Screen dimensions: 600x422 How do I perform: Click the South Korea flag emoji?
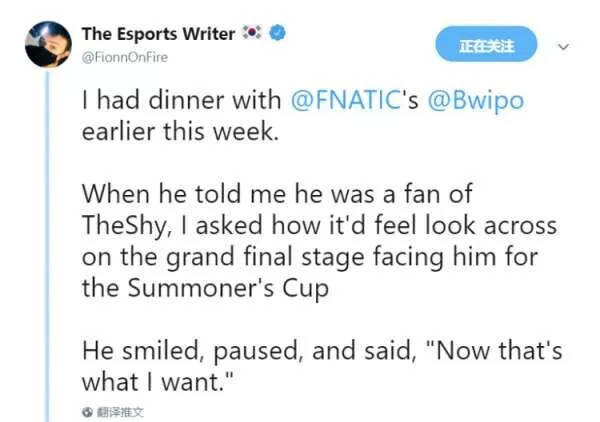pyautogui.click(x=251, y=34)
